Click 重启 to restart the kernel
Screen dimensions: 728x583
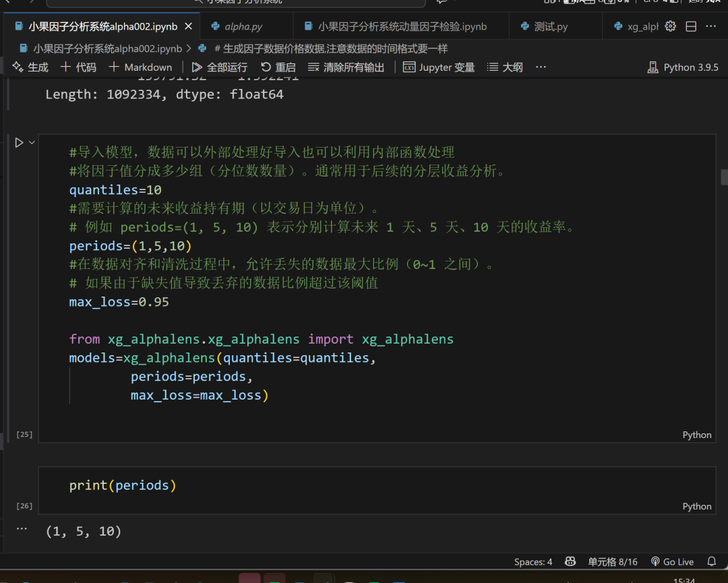(278, 67)
